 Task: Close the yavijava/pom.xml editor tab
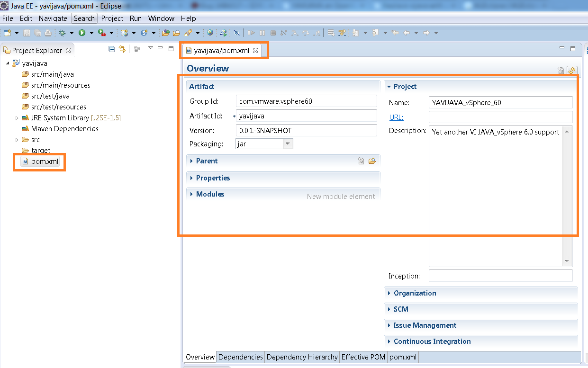pos(255,50)
